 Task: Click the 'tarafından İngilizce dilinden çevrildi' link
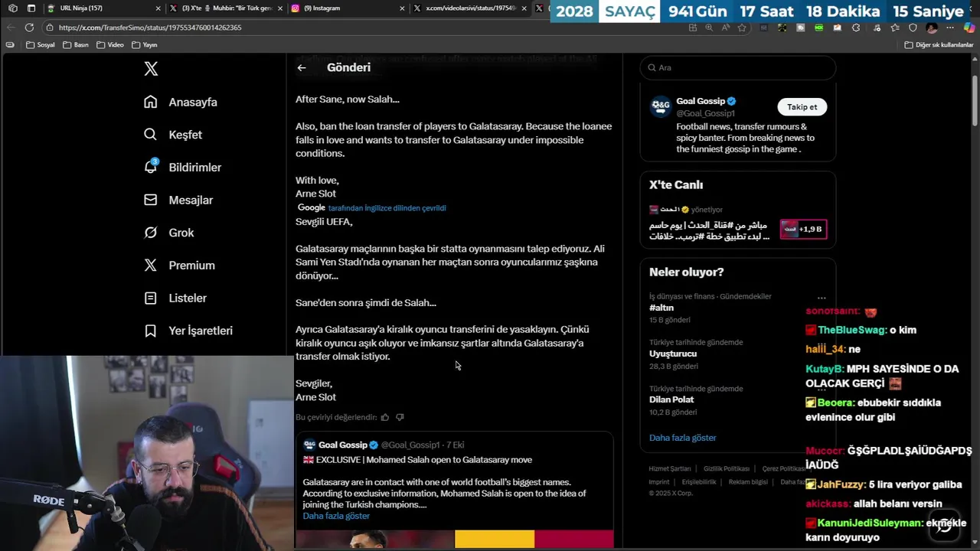point(387,208)
